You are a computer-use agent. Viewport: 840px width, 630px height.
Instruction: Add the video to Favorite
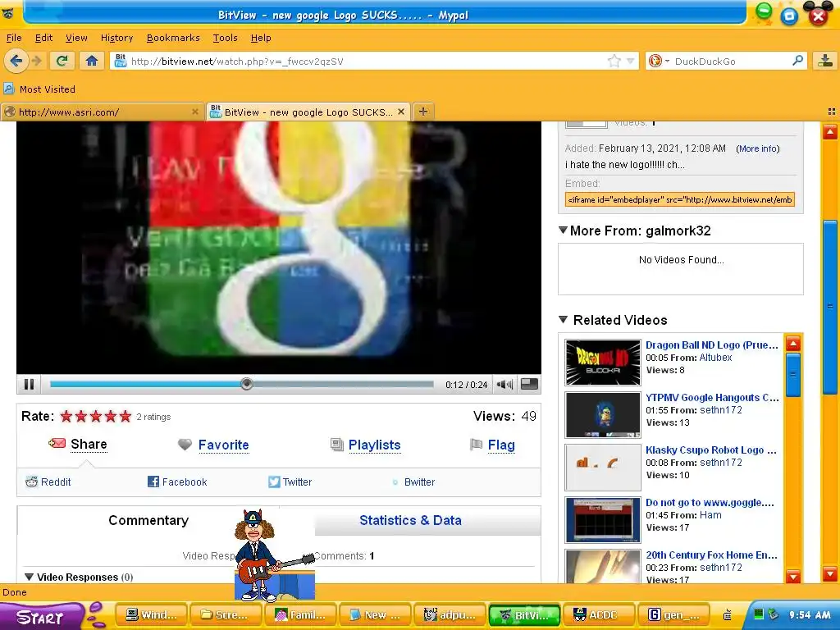click(223, 445)
